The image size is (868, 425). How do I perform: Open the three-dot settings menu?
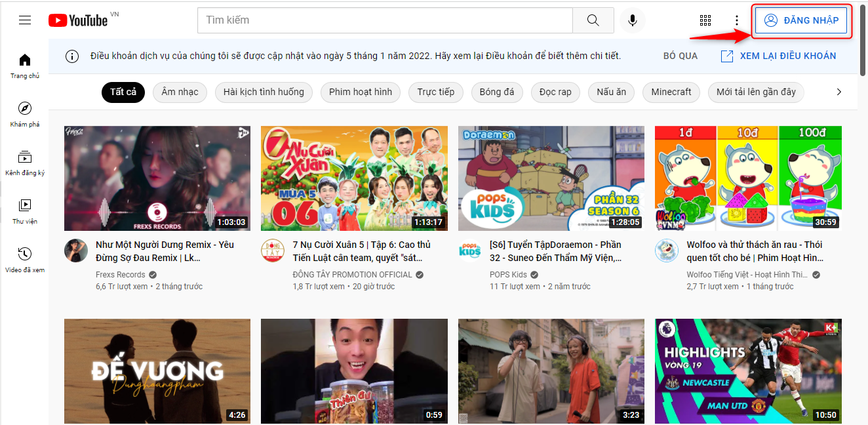(x=737, y=20)
